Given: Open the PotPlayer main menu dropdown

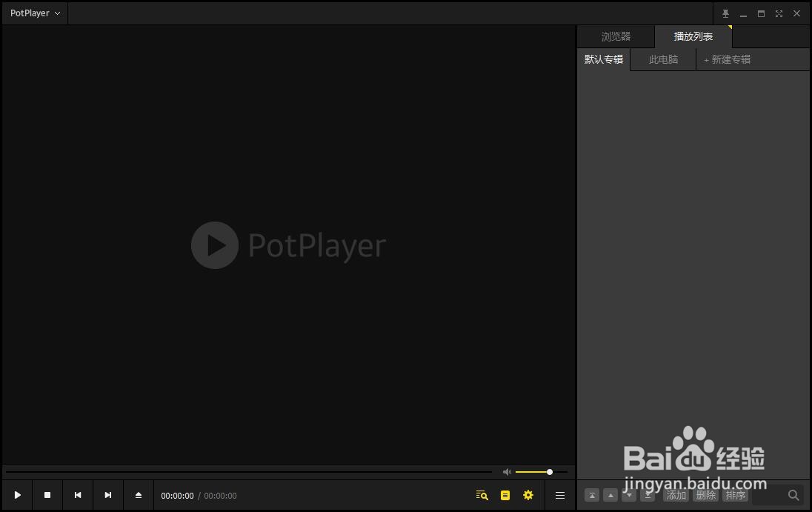Looking at the screenshot, I should pyautogui.click(x=33, y=13).
